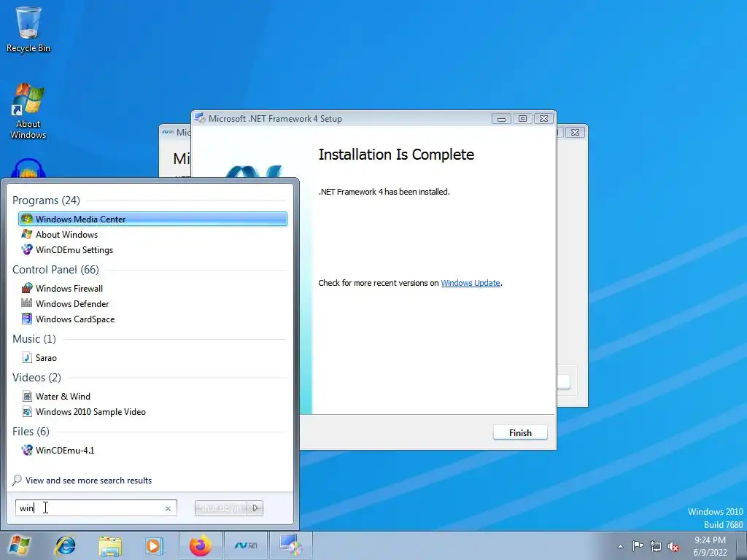Switch to Firefox on the taskbar

point(200,545)
